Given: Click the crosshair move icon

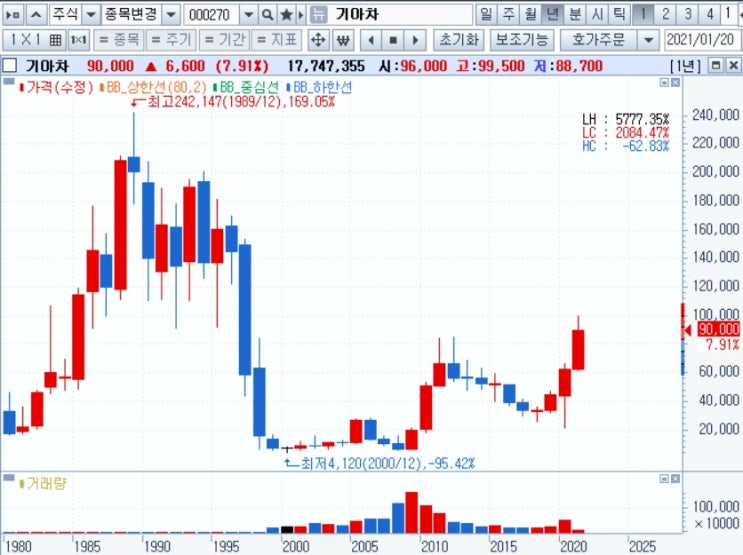Looking at the screenshot, I should click(318, 40).
